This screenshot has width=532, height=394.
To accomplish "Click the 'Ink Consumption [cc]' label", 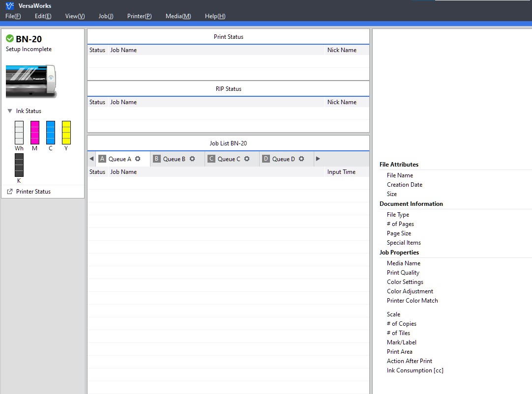I will [x=415, y=370].
